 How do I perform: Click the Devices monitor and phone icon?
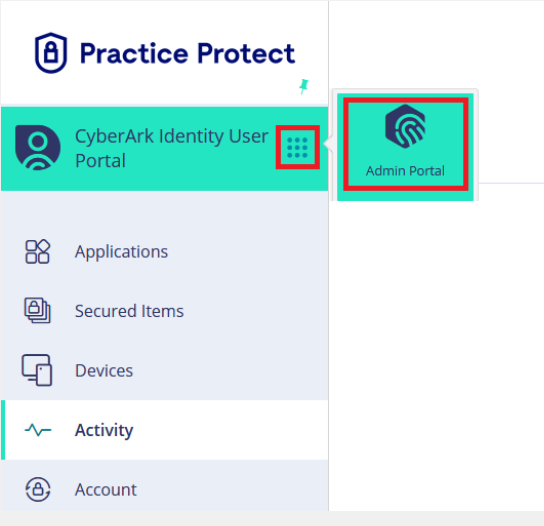(x=37, y=370)
